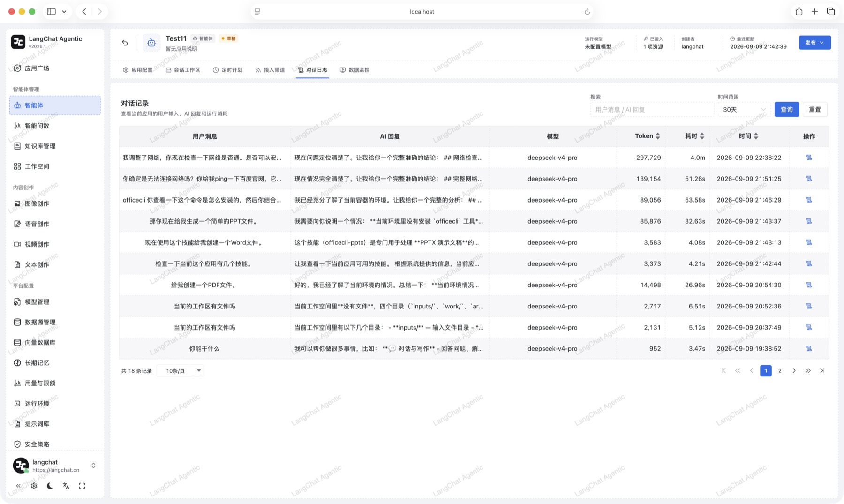Open details for the 20:54:30 log row
The width and height of the screenshot is (844, 504).
(x=809, y=285)
